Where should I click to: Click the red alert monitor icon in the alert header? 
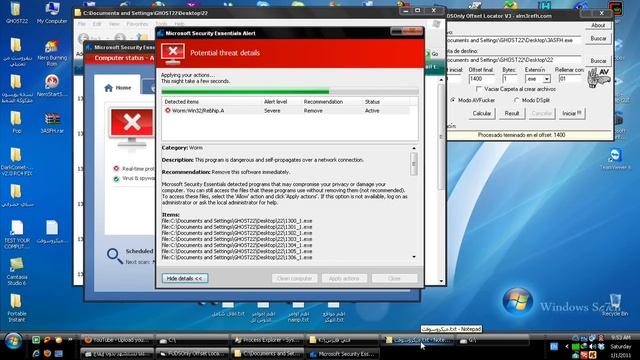173,53
